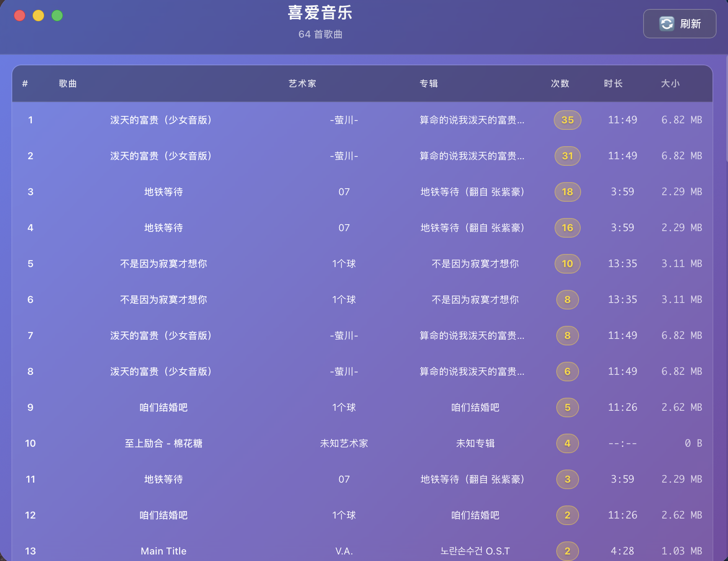The image size is (728, 561).
Task: Sort by the 时长 column header
Action: (x=613, y=83)
